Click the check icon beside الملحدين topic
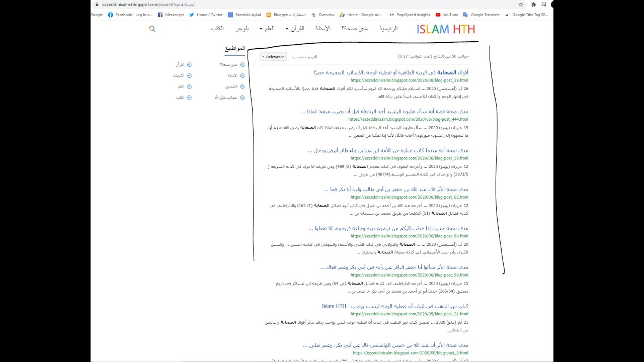The image size is (644, 362). (243, 86)
